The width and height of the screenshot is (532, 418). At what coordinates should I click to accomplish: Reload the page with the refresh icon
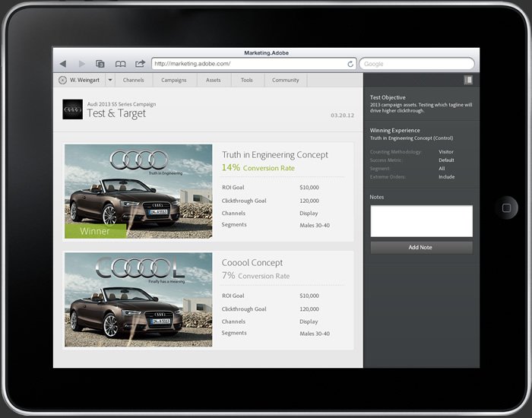(350, 64)
